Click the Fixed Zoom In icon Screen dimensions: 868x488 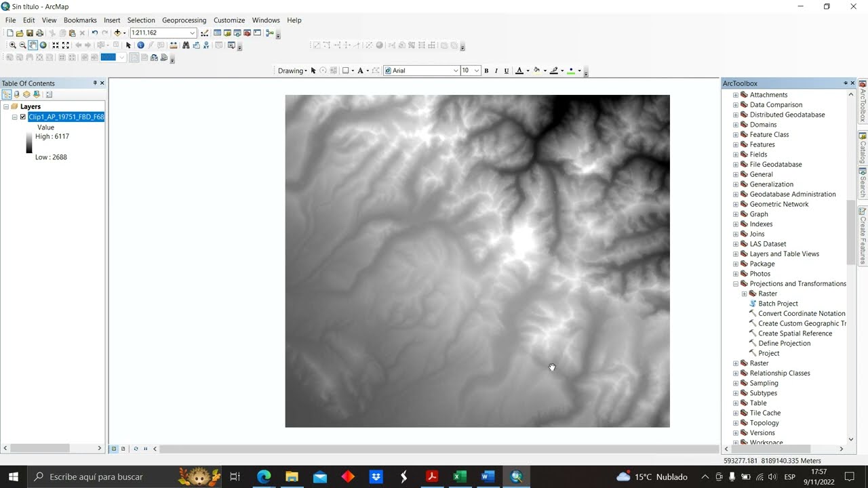[56, 45]
